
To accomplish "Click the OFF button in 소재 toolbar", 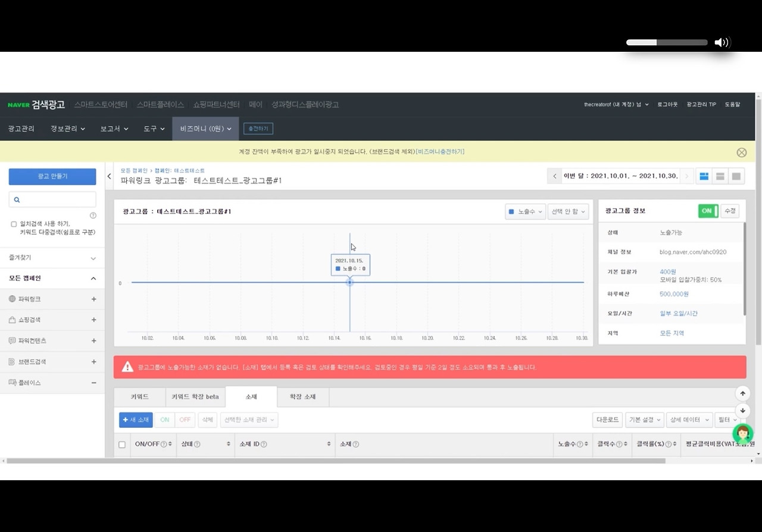I will (x=185, y=420).
